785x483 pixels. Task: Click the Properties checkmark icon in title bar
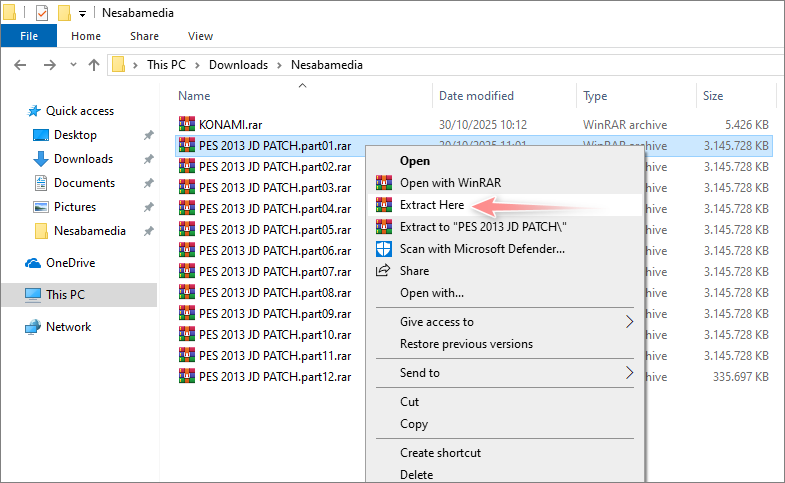pos(42,13)
